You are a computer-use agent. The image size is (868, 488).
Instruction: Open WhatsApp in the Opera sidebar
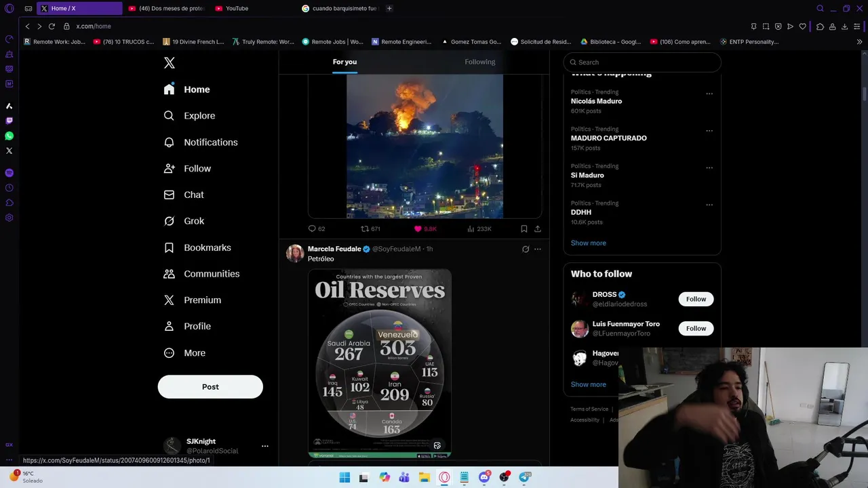pos(9,136)
